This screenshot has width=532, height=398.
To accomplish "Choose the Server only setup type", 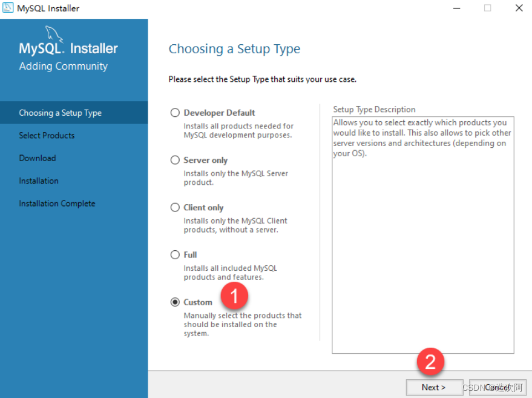I will tap(175, 160).
